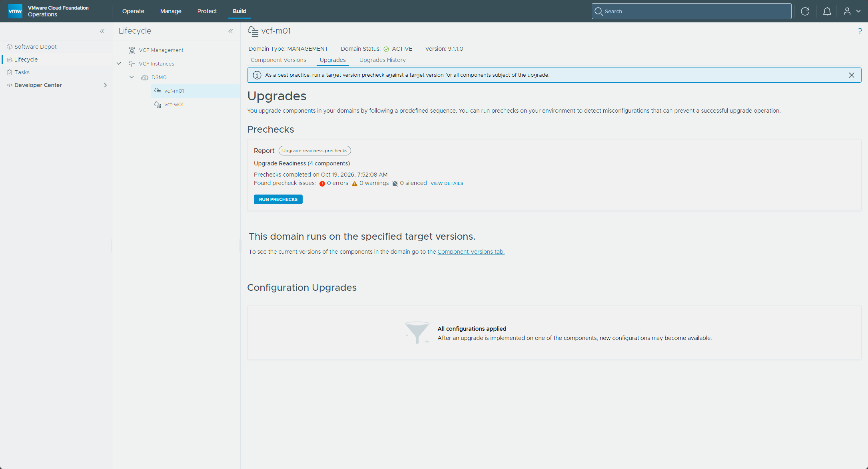The width and height of the screenshot is (868, 469).
Task: Click the info icon in banner
Action: (x=257, y=75)
